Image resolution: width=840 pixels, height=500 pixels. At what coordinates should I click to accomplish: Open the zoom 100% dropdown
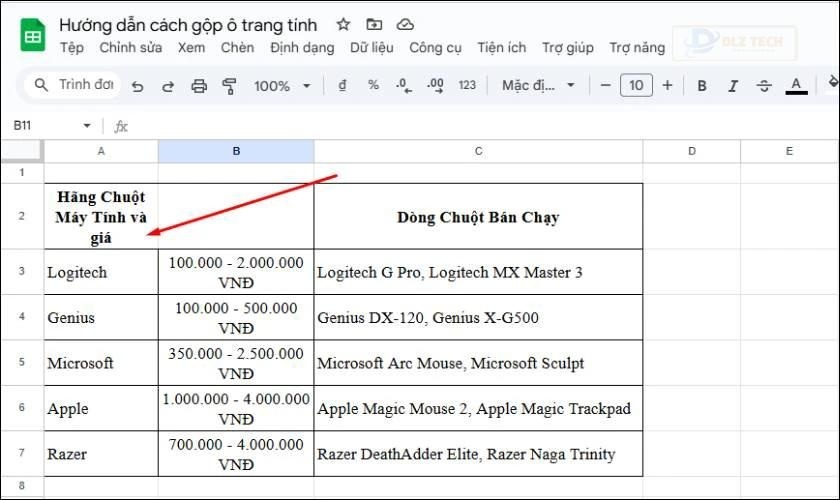(282, 86)
